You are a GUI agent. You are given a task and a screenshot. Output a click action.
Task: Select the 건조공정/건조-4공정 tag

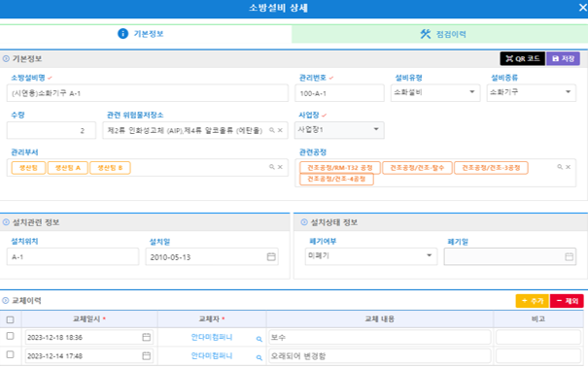click(336, 179)
